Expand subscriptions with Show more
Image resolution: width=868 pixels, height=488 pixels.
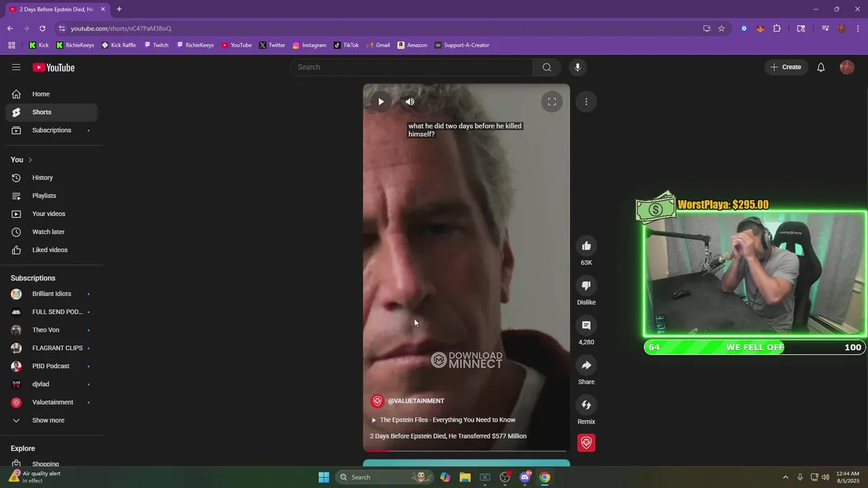click(x=52, y=420)
